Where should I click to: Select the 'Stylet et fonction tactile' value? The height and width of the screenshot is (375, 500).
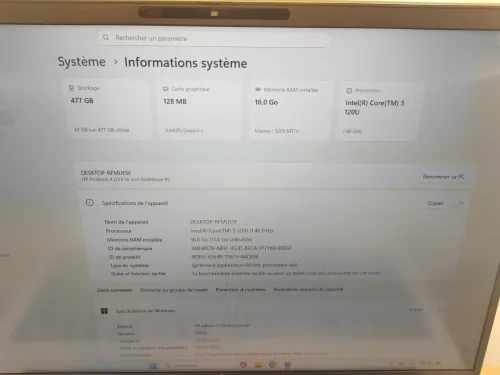286,273
